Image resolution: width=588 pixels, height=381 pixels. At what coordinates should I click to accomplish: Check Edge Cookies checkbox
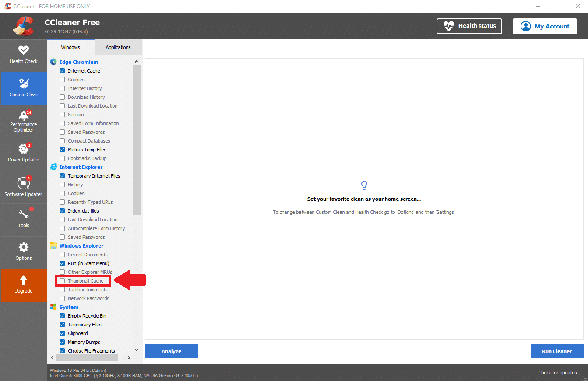click(62, 80)
